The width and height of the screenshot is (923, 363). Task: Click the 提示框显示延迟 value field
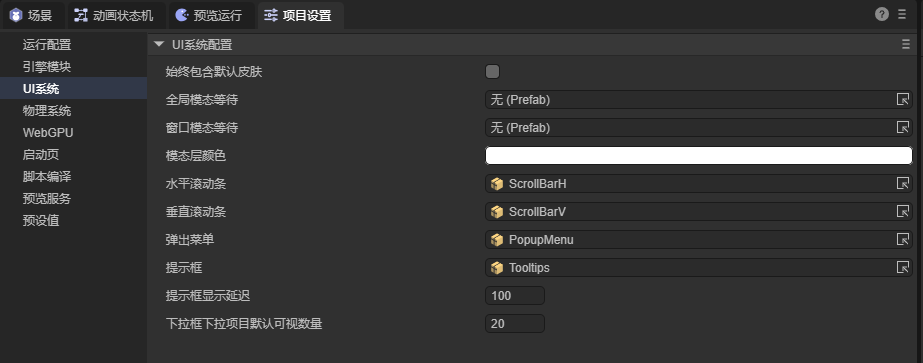pyautogui.click(x=515, y=295)
